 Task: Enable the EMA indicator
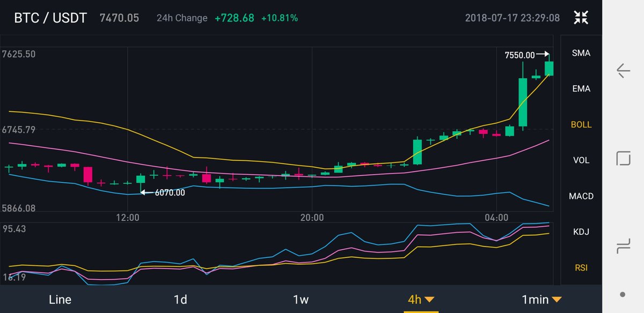pos(581,89)
